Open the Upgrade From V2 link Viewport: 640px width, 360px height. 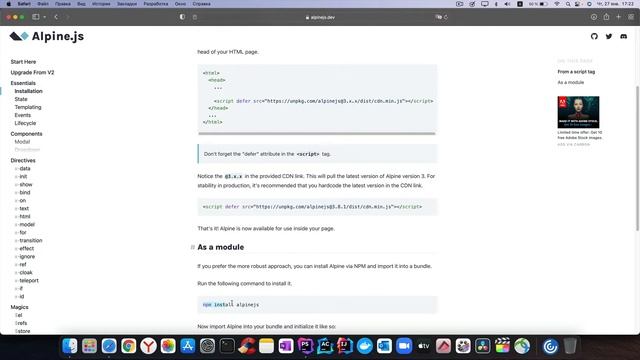[x=32, y=72]
